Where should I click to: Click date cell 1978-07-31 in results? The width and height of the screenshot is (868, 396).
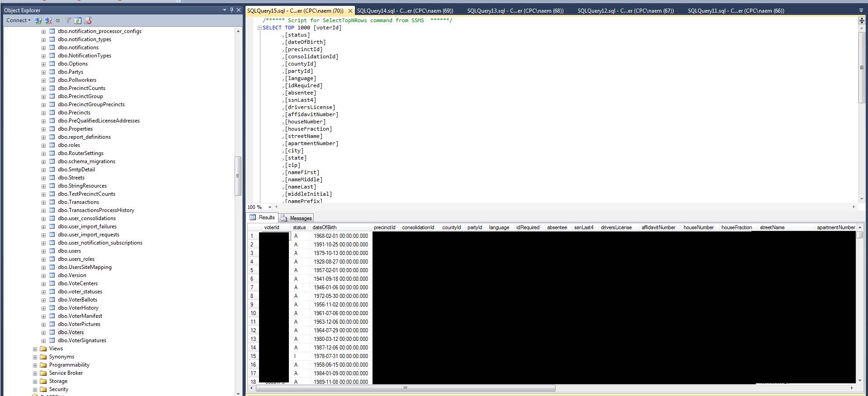341,356
